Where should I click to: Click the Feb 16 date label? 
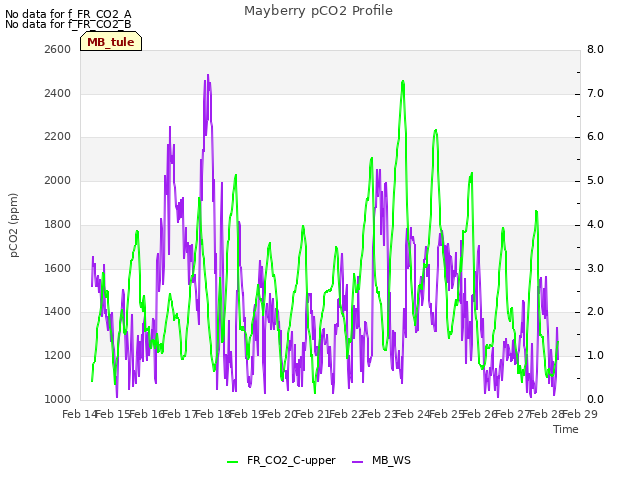pos(146,414)
